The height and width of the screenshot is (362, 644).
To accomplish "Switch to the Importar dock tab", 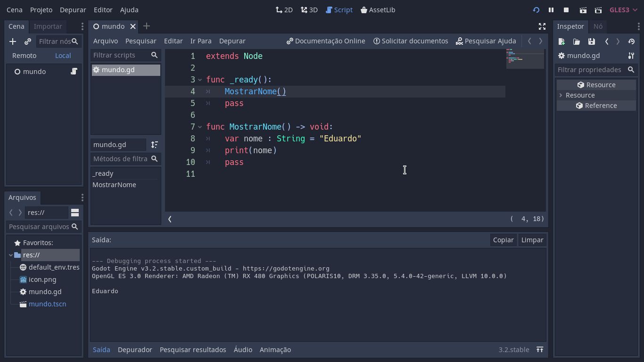I will tap(48, 26).
